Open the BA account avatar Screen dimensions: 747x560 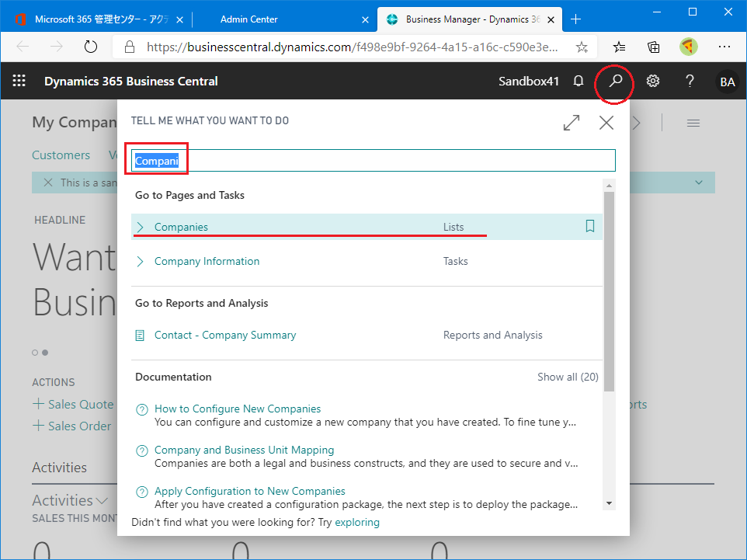[728, 82]
